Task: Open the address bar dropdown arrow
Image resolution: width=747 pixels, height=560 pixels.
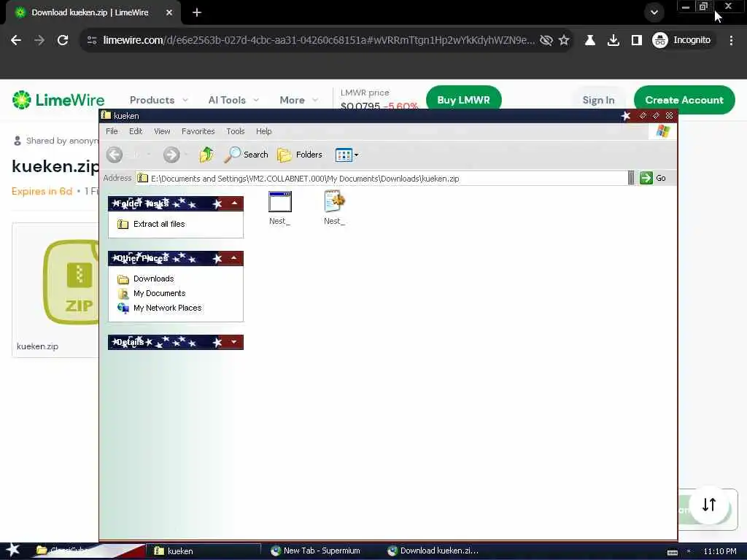Action: point(631,178)
